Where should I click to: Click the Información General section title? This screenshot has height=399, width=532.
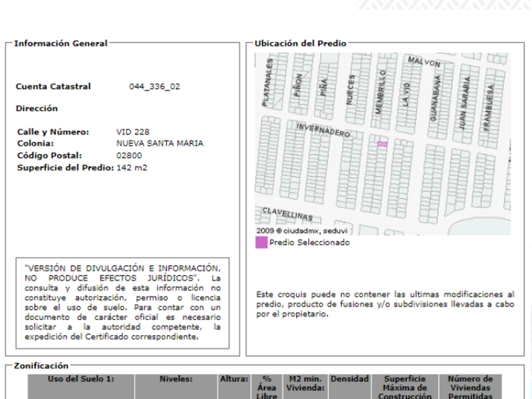[x=61, y=44]
